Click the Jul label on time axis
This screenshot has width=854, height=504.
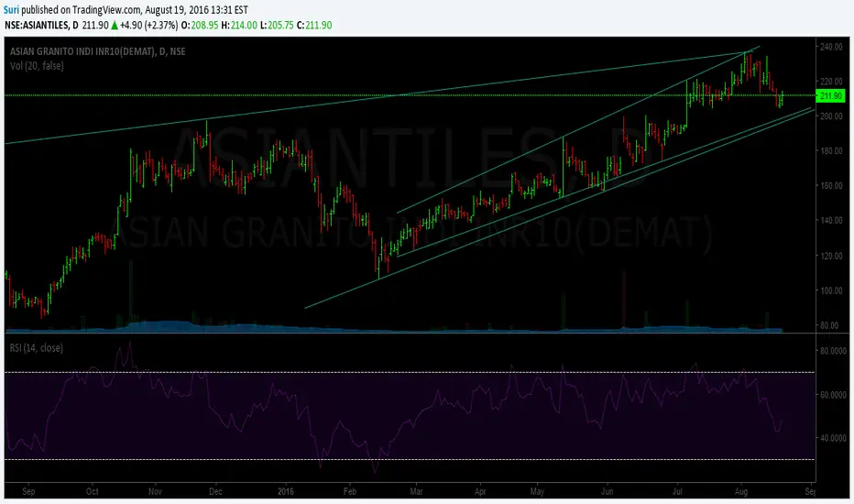coord(677,491)
